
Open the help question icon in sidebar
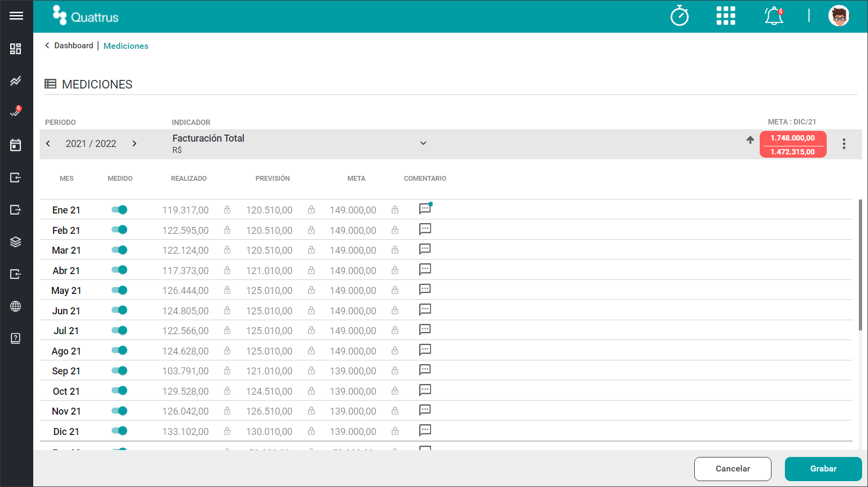coord(16,338)
